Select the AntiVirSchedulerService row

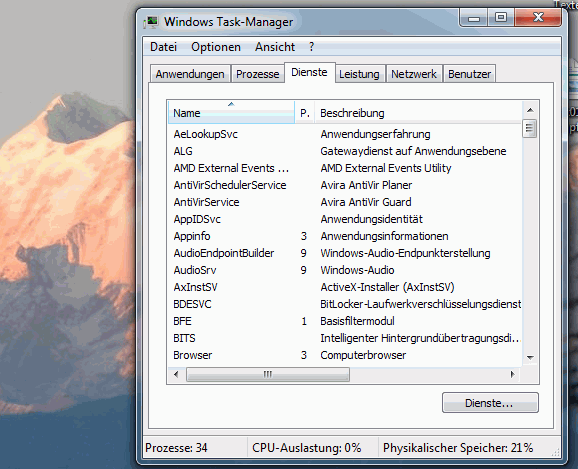(345, 185)
